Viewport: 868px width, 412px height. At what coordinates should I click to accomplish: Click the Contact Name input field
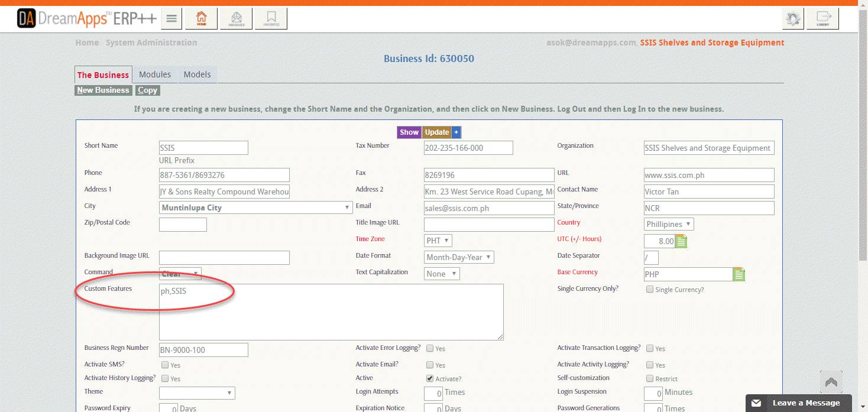(709, 192)
